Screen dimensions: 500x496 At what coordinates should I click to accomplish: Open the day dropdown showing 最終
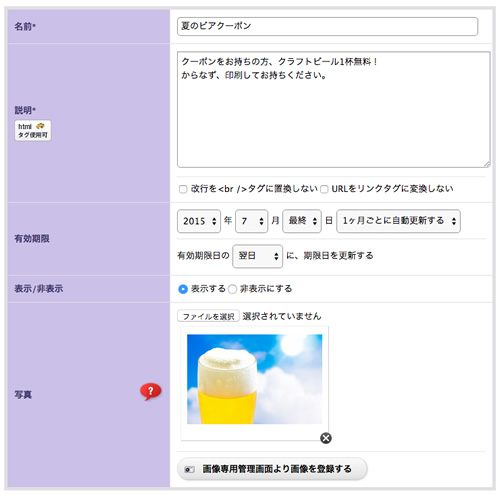pyautogui.click(x=302, y=221)
